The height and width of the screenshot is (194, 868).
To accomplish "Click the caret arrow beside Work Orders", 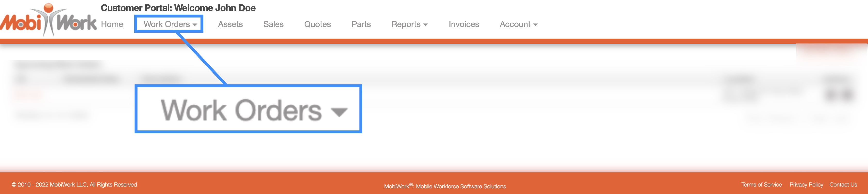I will [x=195, y=25].
